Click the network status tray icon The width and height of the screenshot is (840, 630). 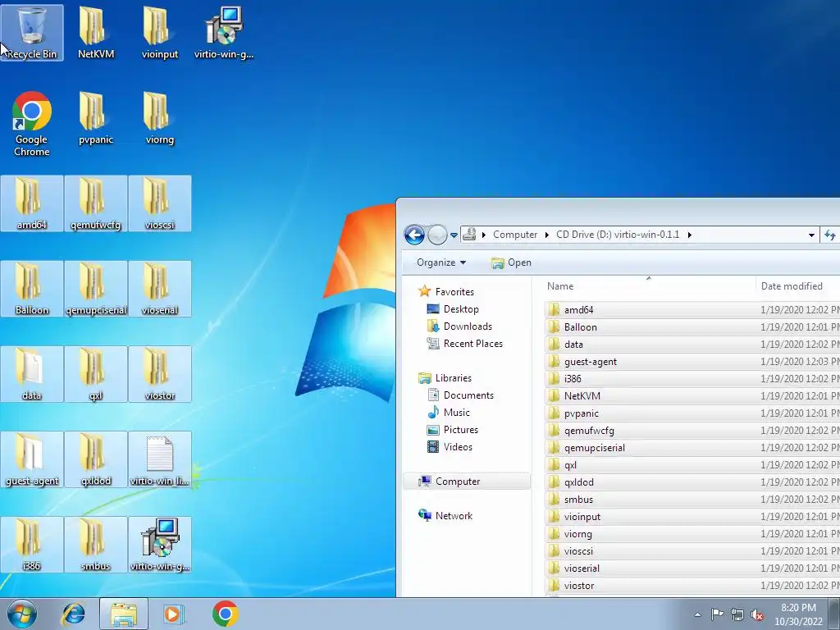coord(737,614)
